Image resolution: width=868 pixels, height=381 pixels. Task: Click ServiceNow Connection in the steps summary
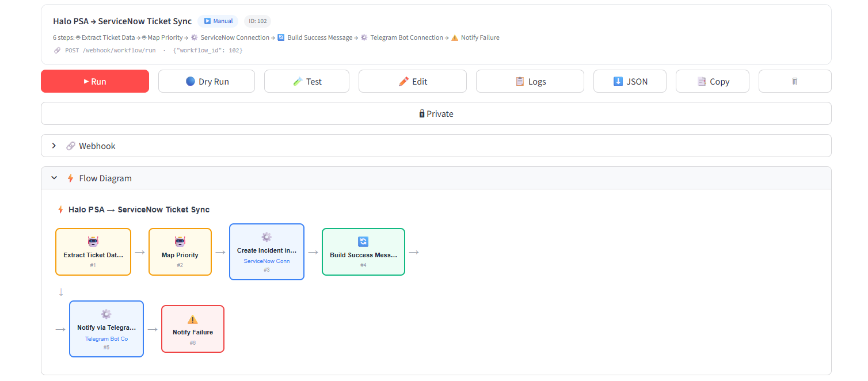coord(235,37)
